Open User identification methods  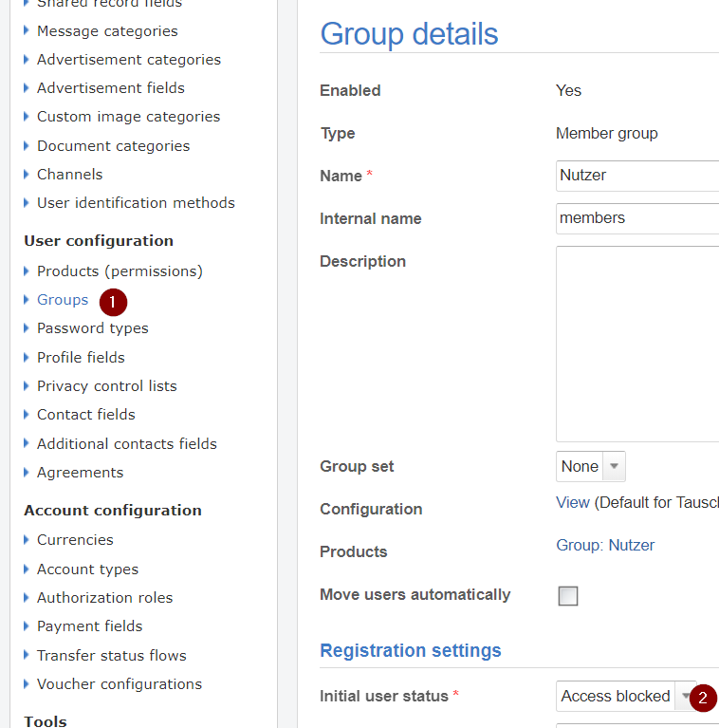coord(136,203)
